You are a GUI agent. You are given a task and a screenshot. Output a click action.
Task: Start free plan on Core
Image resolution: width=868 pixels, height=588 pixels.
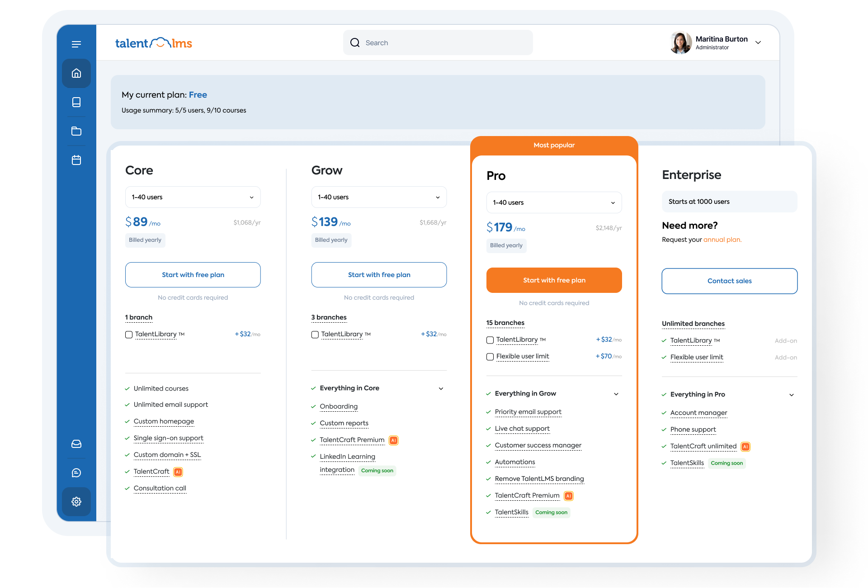point(193,275)
